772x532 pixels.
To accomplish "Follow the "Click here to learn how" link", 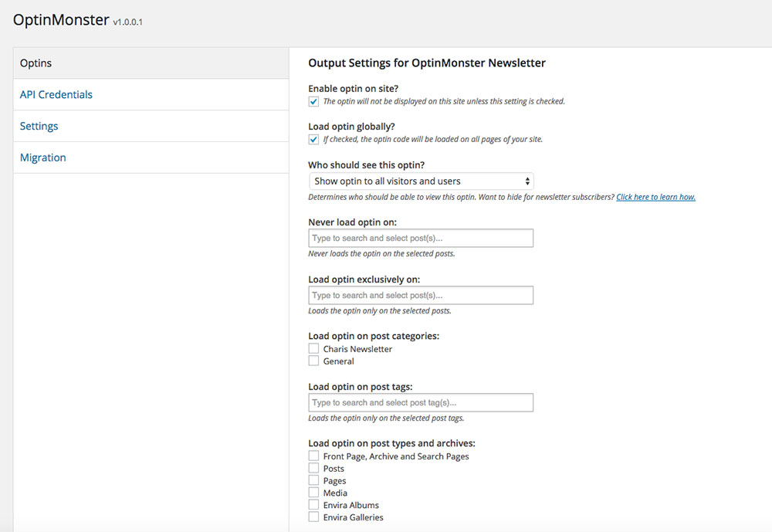I will [x=655, y=197].
